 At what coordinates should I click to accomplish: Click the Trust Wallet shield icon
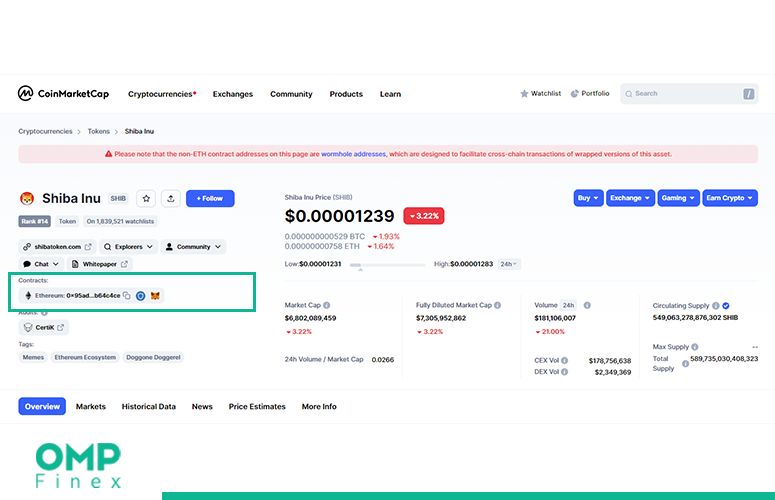140,295
